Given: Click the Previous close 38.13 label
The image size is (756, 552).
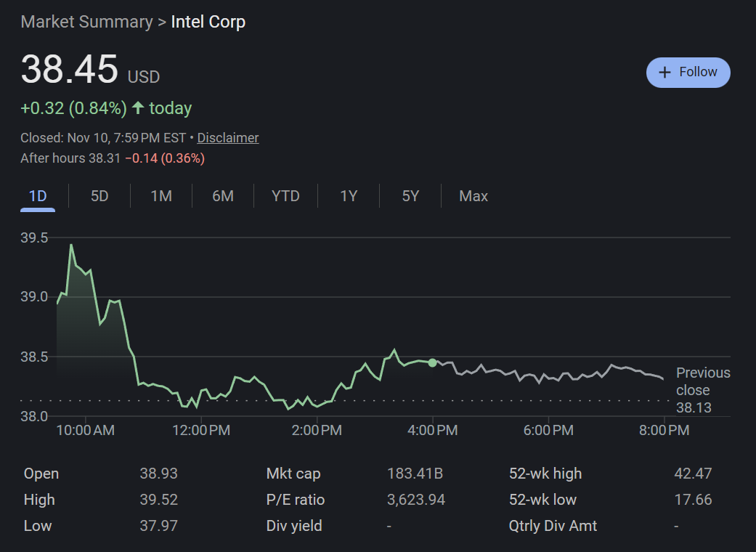Looking at the screenshot, I should pyautogui.click(x=702, y=390).
